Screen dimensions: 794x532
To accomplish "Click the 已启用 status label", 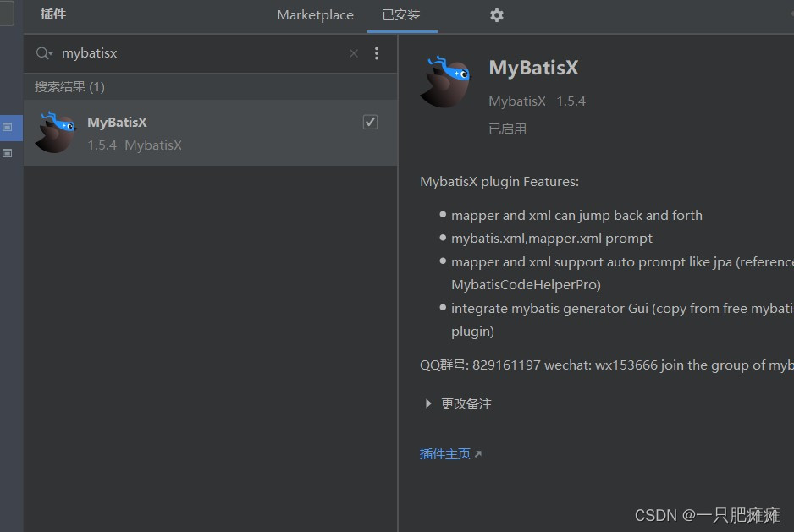I will (x=507, y=129).
